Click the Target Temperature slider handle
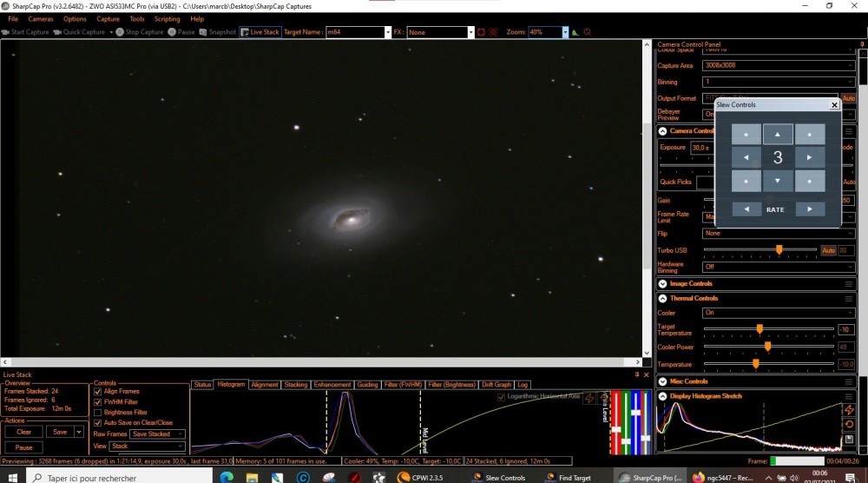This screenshot has width=868, height=483. (759, 329)
